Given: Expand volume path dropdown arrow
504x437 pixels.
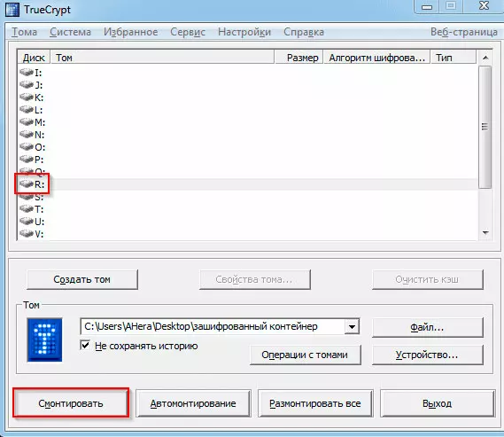Looking at the screenshot, I should [352, 327].
